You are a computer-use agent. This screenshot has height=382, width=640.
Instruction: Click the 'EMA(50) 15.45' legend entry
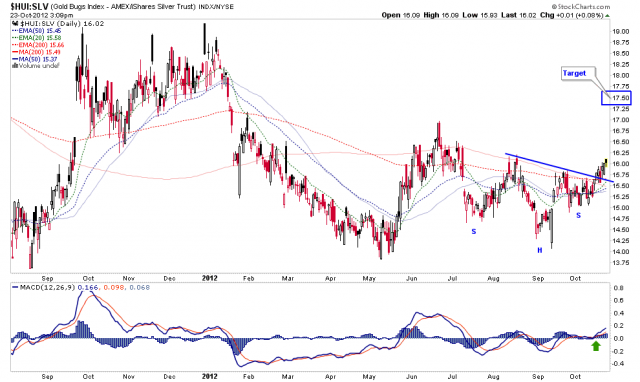37,31
